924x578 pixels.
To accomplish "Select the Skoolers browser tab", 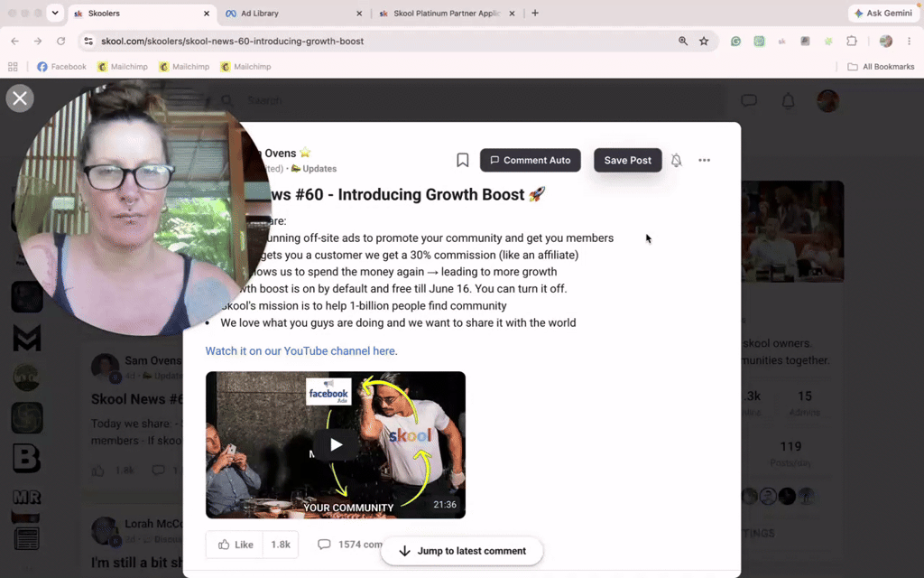I will tap(142, 13).
